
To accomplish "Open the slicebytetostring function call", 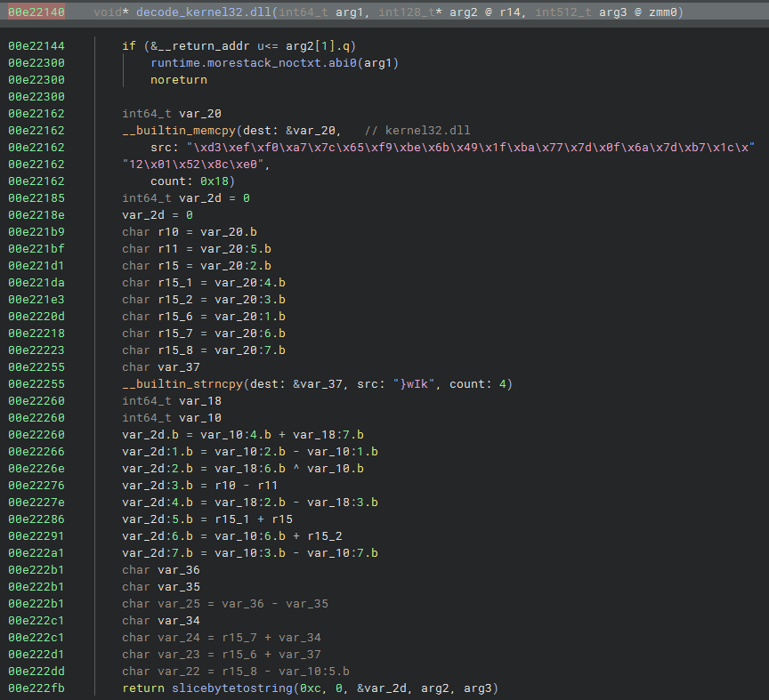I will tap(232, 688).
